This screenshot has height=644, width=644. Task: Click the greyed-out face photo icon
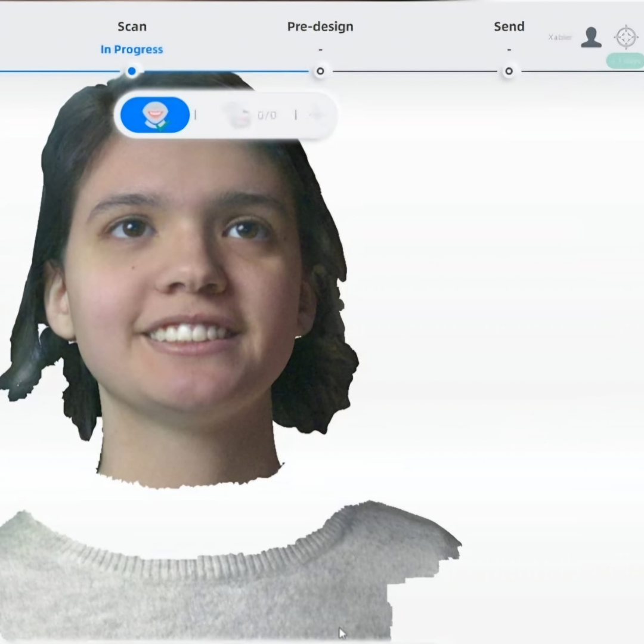239,115
